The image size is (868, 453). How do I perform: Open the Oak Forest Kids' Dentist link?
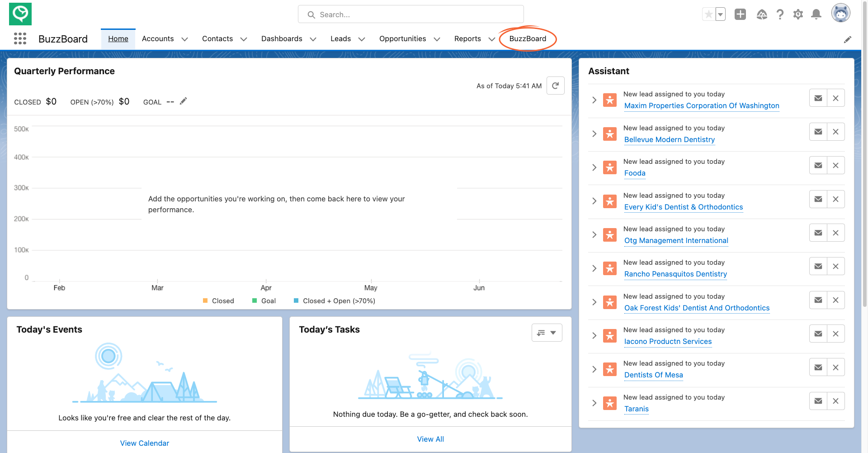pyautogui.click(x=697, y=308)
